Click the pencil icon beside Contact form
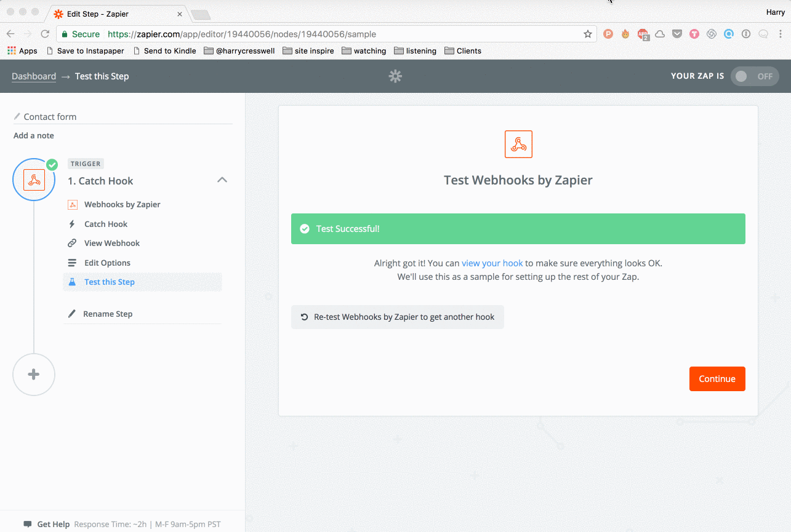The width and height of the screenshot is (791, 532). click(17, 116)
